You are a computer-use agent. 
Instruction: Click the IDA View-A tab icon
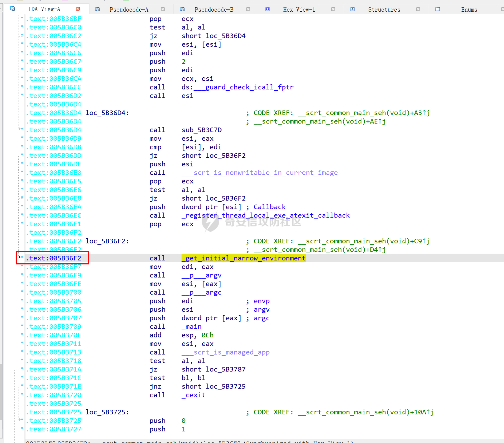(12, 9)
